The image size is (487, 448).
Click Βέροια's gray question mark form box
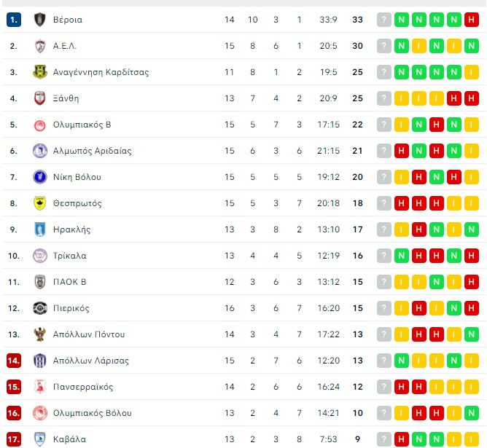tap(384, 20)
